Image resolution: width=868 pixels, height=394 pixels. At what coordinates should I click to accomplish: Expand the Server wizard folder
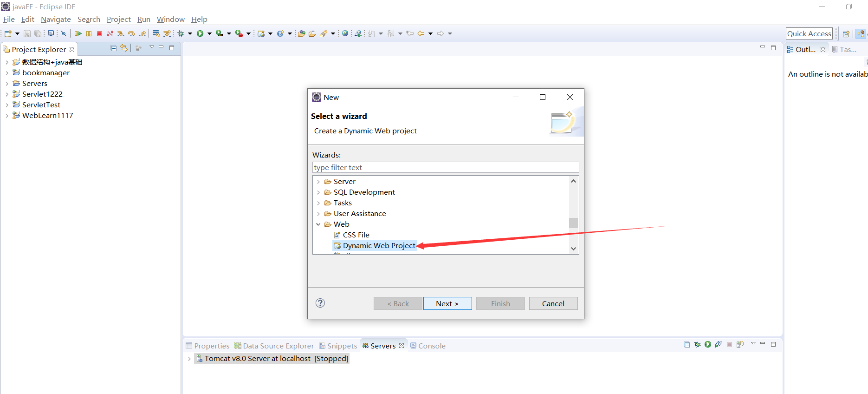318,182
